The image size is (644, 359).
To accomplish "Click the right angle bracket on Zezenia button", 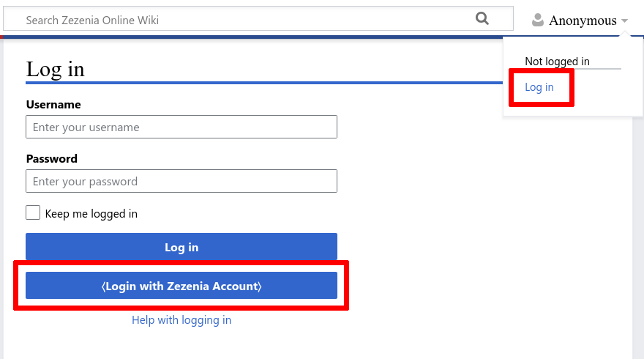I will [x=260, y=286].
